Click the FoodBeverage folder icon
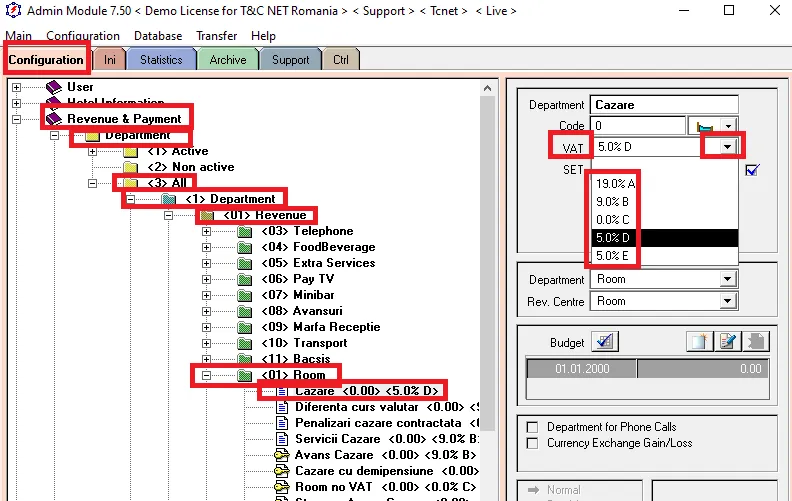The image size is (792, 501). [x=245, y=247]
